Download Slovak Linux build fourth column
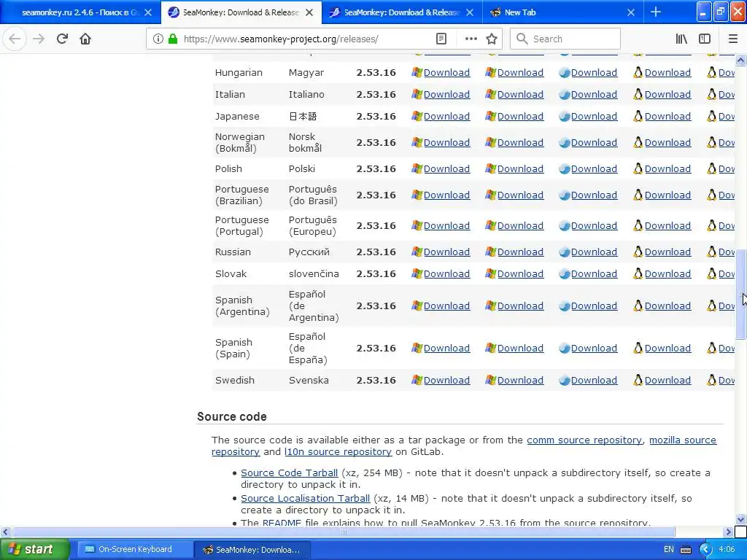Screen dimensions: 747x560 (x=667, y=274)
